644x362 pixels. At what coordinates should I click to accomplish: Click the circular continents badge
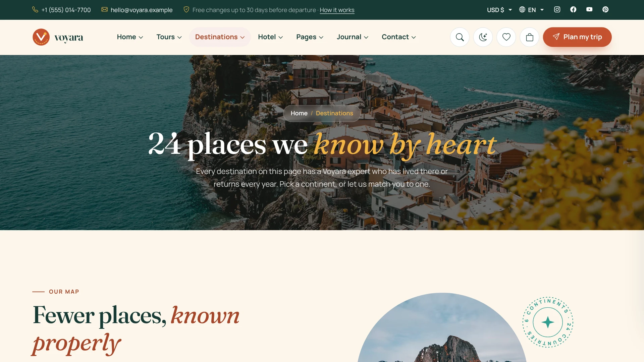pos(548,322)
